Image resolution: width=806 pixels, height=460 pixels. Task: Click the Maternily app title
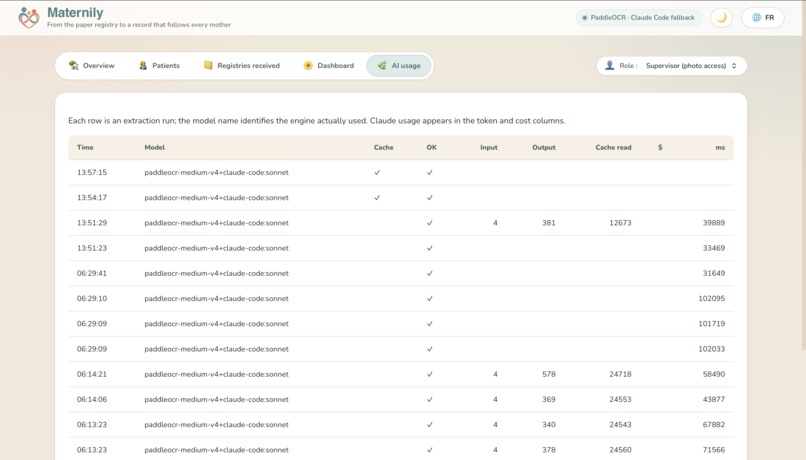[75, 12]
